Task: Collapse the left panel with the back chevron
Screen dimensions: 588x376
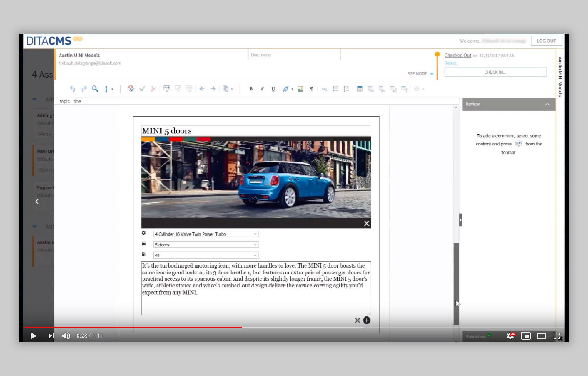Action: coord(37,202)
